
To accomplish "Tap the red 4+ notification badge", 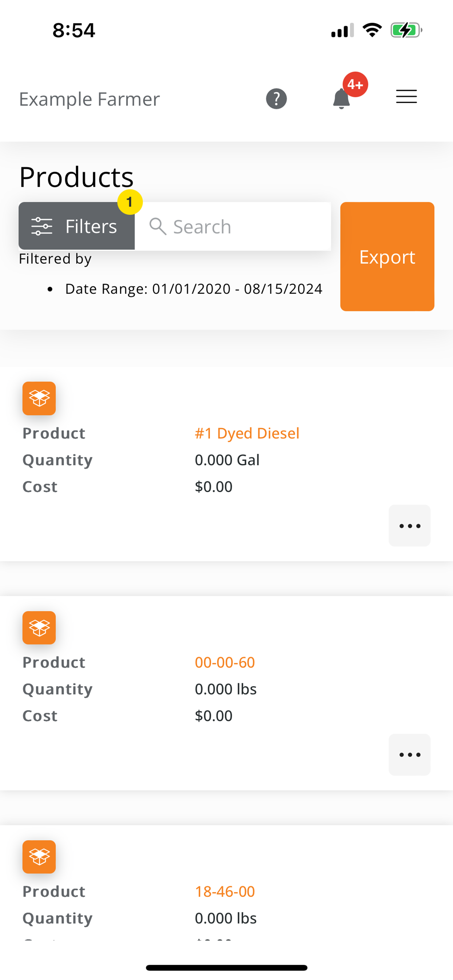I will (x=355, y=84).
